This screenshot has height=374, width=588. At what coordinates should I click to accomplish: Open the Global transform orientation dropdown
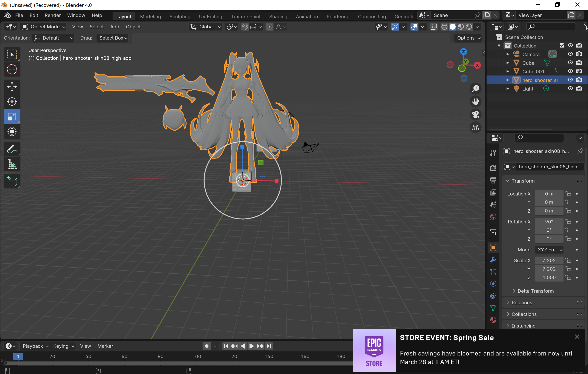tap(206, 27)
